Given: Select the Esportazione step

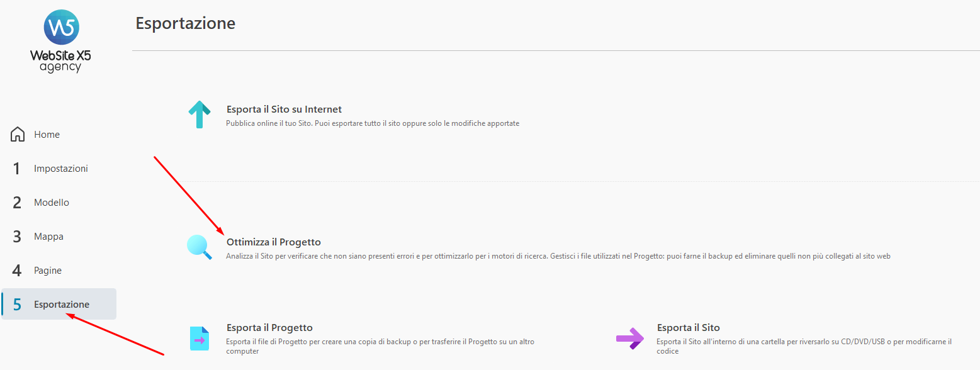Looking at the screenshot, I should pyautogui.click(x=59, y=304).
